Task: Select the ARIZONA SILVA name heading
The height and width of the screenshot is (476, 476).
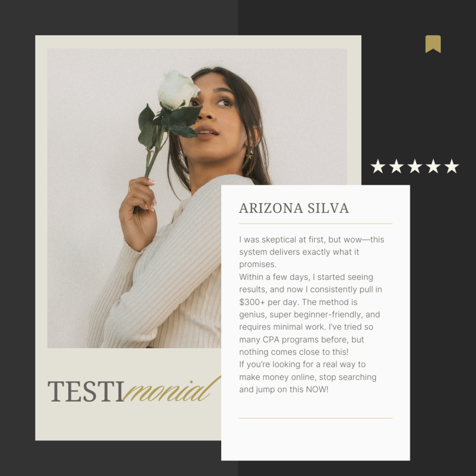Action: coord(294,208)
